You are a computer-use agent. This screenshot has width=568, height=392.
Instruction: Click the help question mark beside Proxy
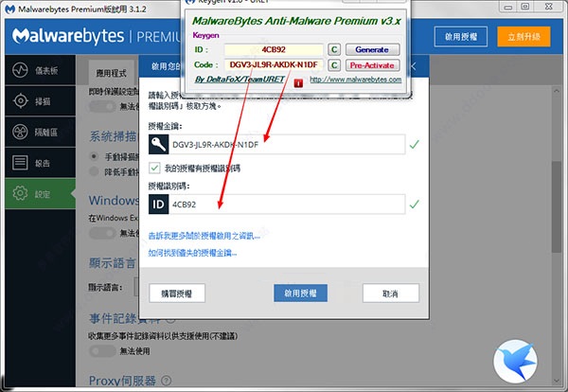point(167,381)
